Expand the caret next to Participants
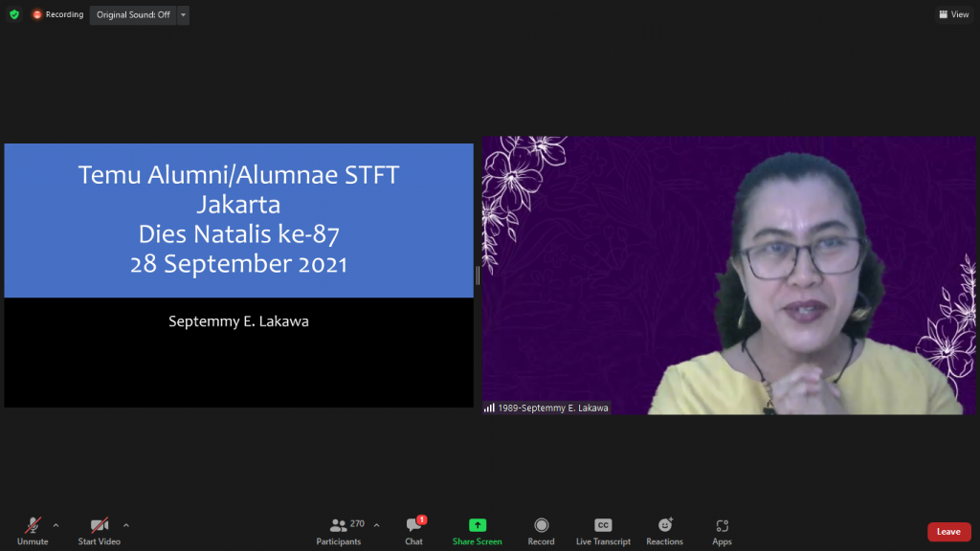This screenshot has width=980, height=551. pos(376,525)
